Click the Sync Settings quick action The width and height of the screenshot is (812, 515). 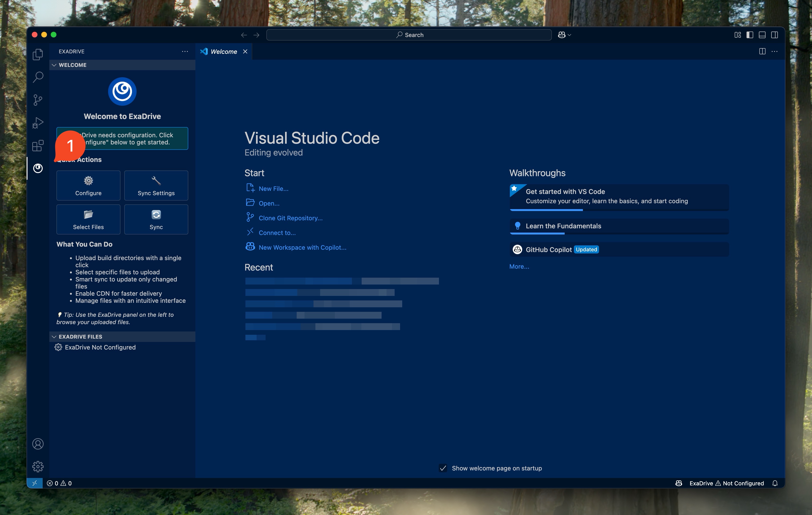(x=156, y=185)
